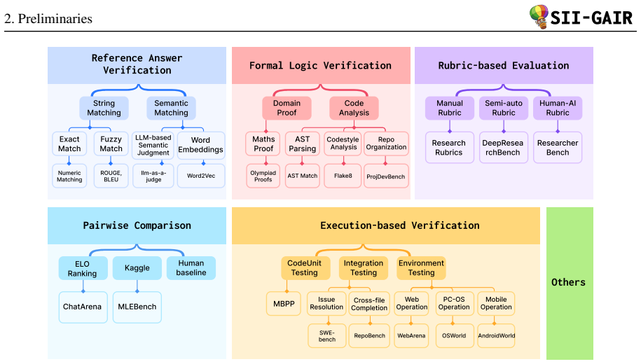Select the ProjDevBench leaf box
Screen dimensions: 641x364
tap(386, 176)
